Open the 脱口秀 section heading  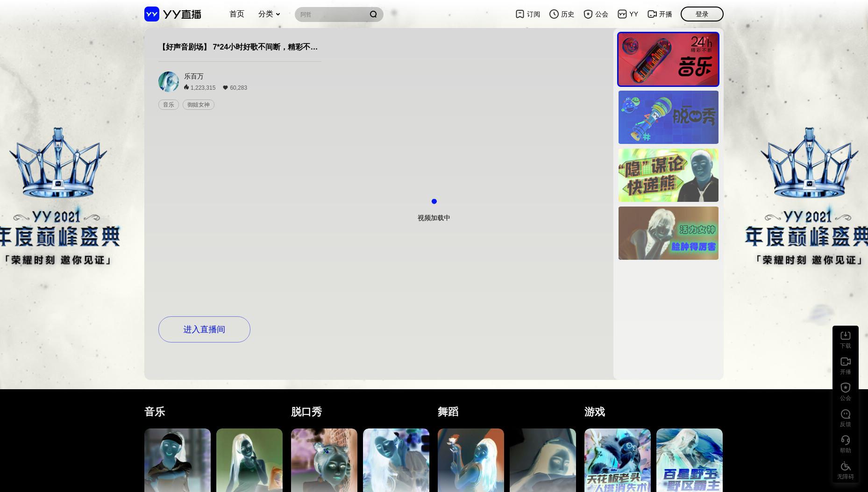tap(306, 412)
